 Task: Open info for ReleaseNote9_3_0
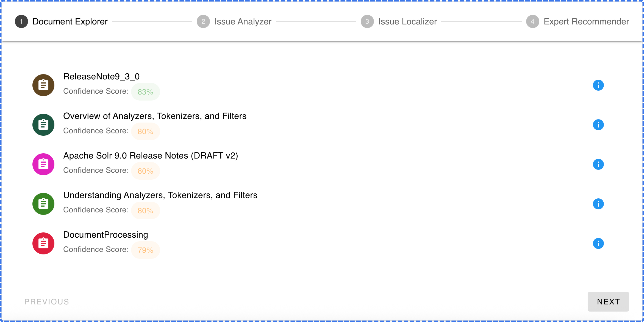tap(598, 85)
